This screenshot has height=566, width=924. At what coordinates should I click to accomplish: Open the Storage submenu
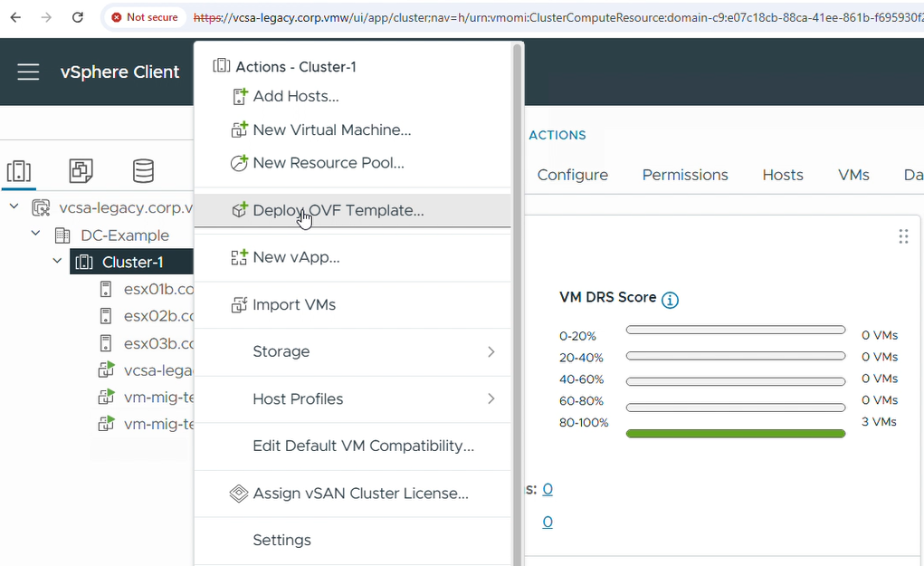(352, 352)
